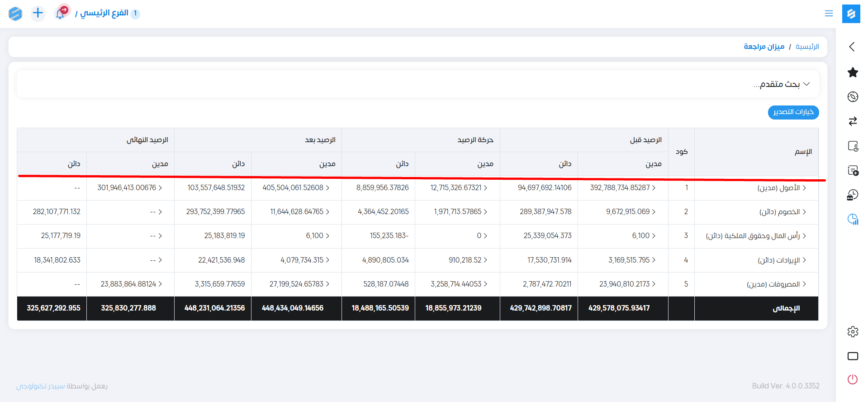The image size is (868, 402).
Task: Click the ميزان مراجعة breadcrumb item
Action: [x=764, y=47]
